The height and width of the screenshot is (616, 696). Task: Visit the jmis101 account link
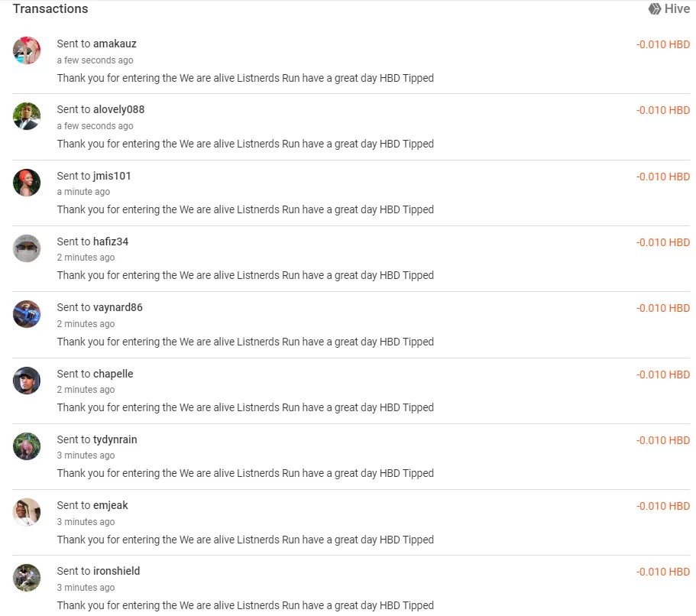click(x=112, y=176)
